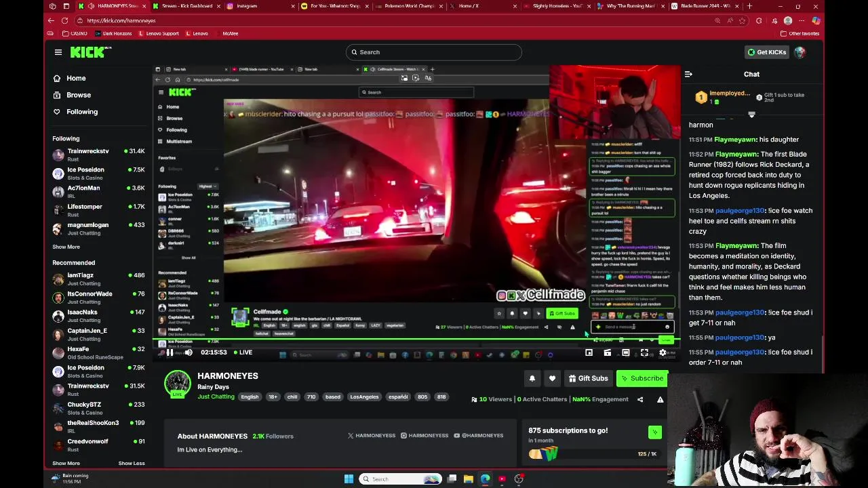This screenshot has width=868, height=488.
Task: Click the Windows taskbar Search box
Action: 401,479
